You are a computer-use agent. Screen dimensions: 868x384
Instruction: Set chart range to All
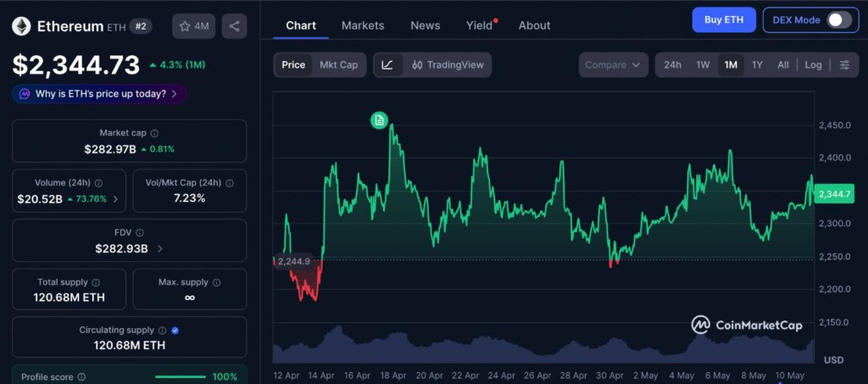(x=782, y=64)
